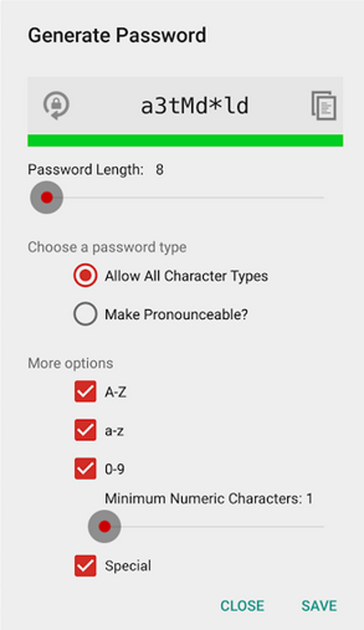Click the Password Length value label
The height and width of the screenshot is (630, 364).
point(160,170)
